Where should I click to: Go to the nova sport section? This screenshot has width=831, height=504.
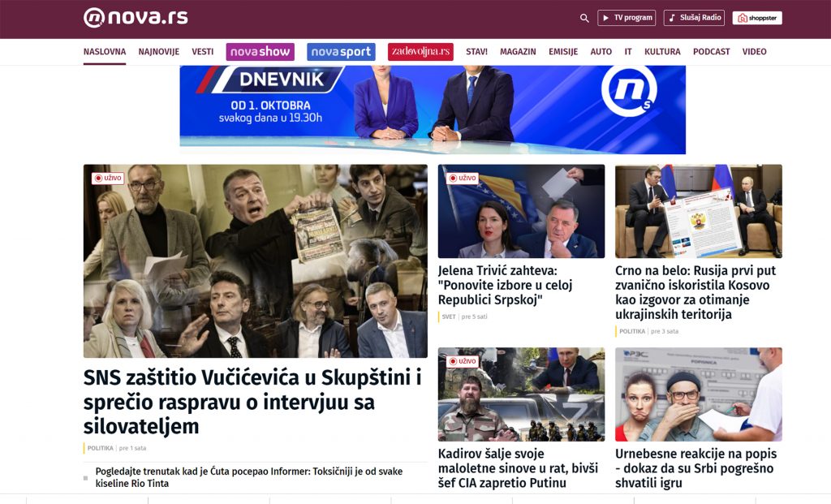[x=341, y=52]
